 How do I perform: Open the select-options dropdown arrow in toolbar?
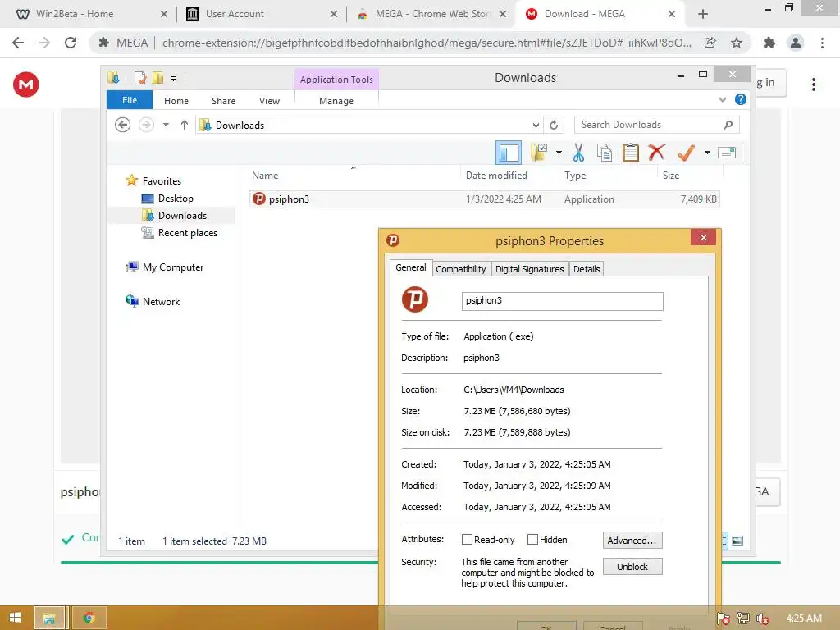[559, 153]
